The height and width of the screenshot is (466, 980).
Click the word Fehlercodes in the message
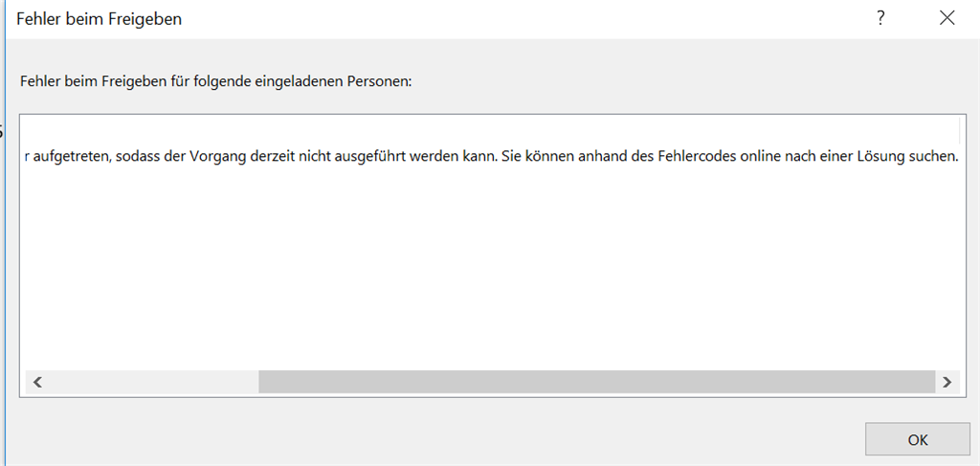point(697,156)
